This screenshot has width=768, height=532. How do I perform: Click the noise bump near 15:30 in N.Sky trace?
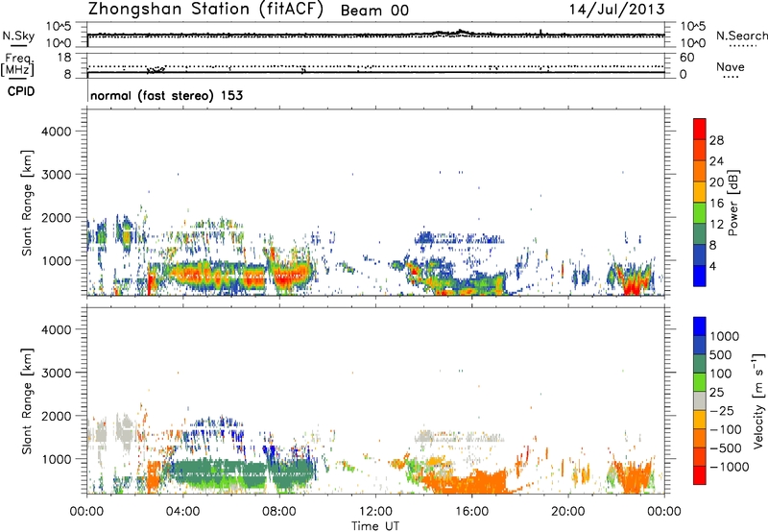461,32
